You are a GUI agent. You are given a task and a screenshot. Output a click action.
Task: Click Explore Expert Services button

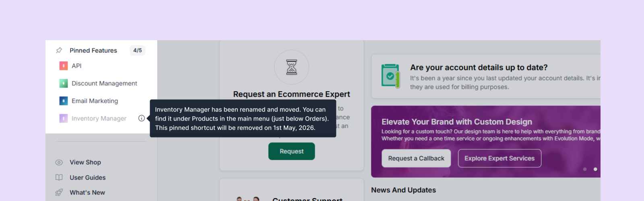point(500,158)
